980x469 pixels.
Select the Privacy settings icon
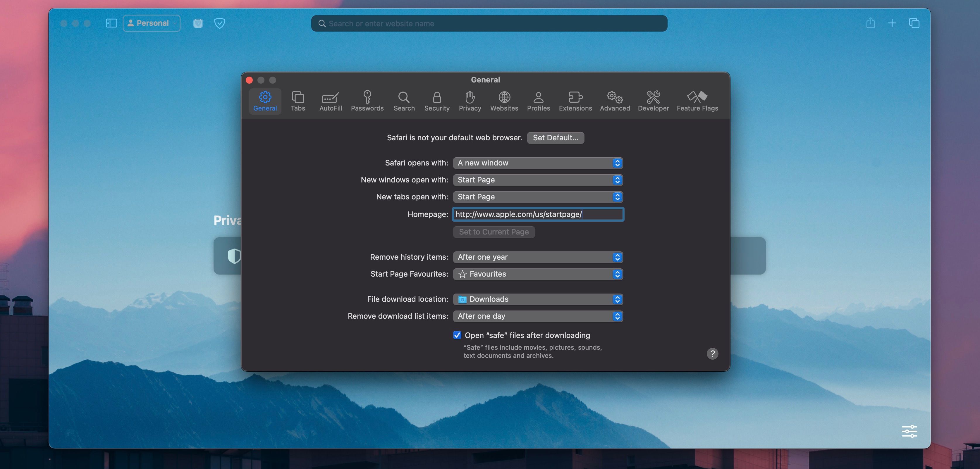pyautogui.click(x=470, y=101)
